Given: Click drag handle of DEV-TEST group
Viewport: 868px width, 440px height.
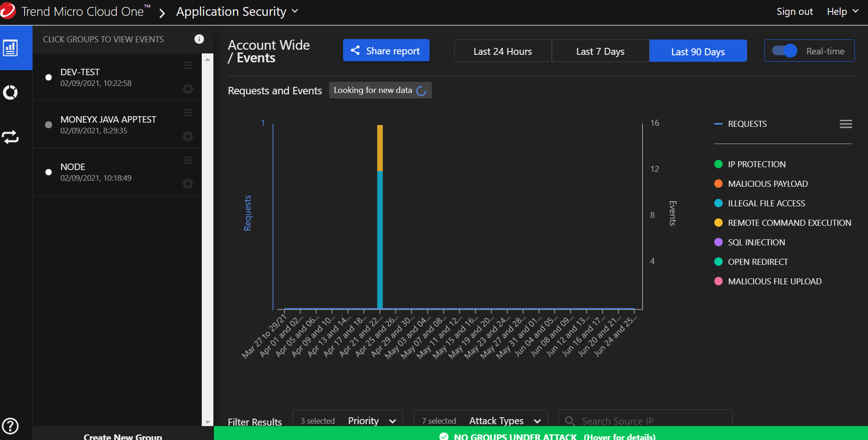Looking at the screenshot, I should 188,66.
